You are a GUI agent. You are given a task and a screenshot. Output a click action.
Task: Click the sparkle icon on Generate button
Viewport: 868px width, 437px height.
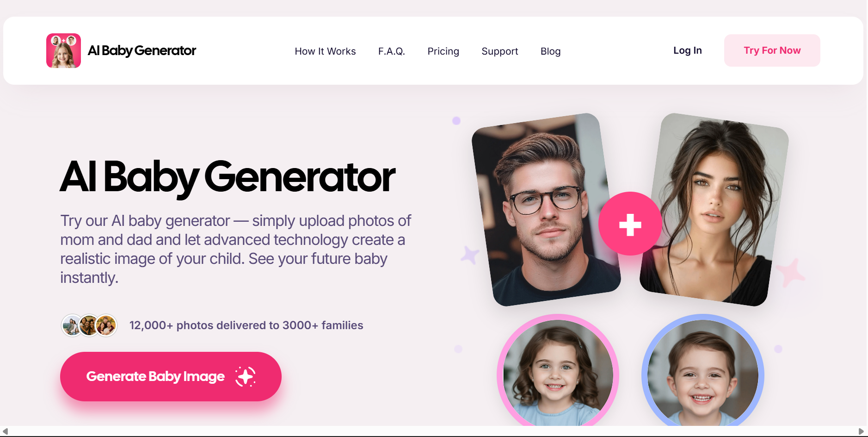pos(245,376)
